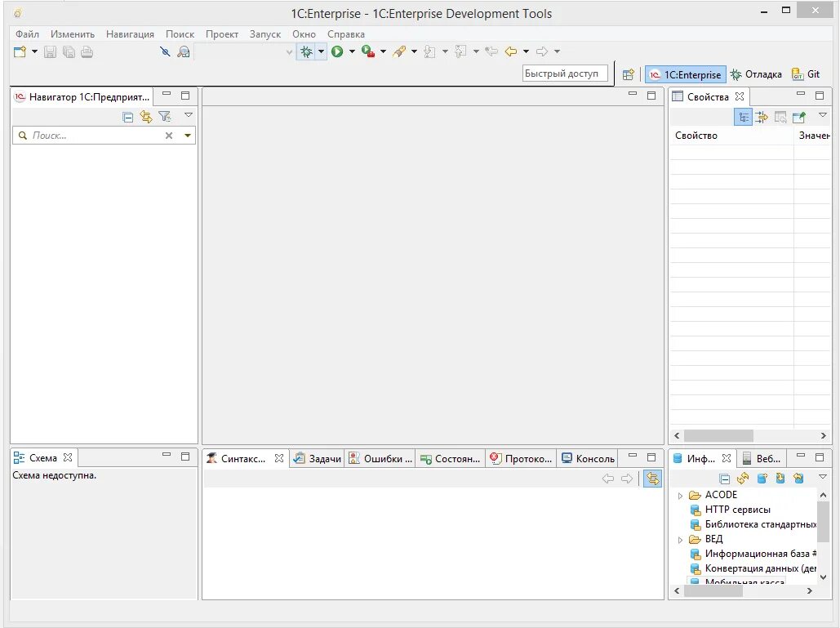The height and width of the screenshot is (628, 840).
Task: Click Restore Default Value icon in Свойства
Action: click(780, 117)
